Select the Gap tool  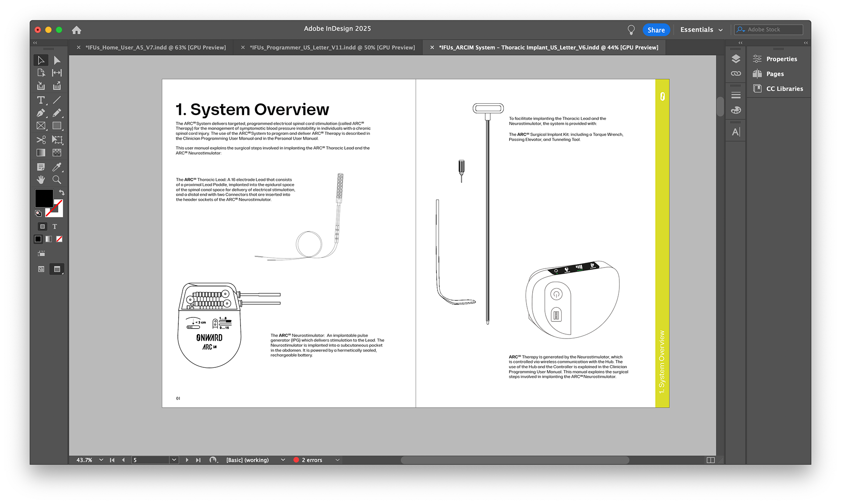[57, 73]
